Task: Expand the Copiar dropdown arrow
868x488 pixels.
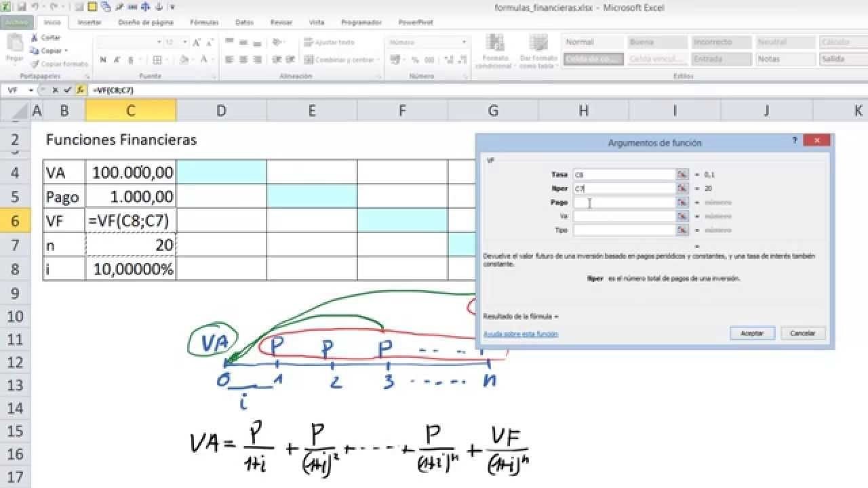Action: pos(66,51)
